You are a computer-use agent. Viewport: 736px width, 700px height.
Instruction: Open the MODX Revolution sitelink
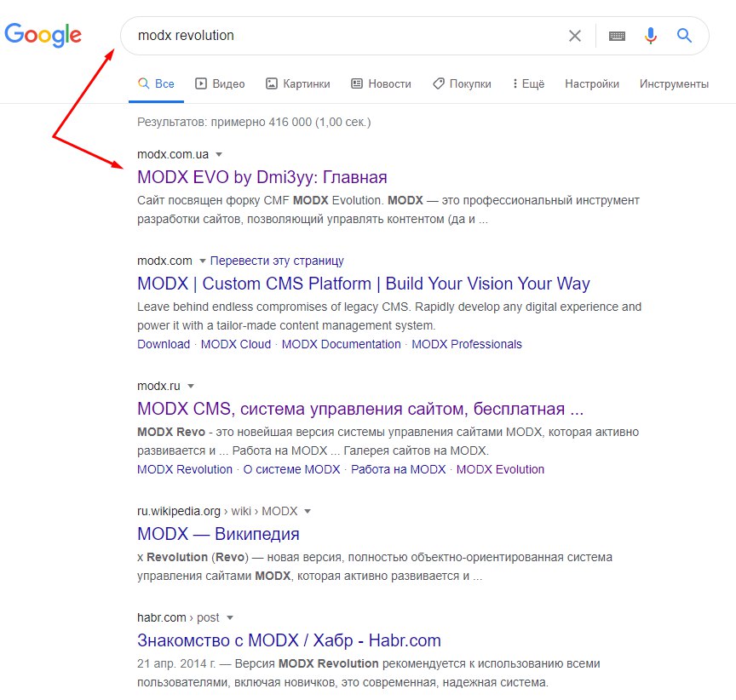tap(185, 469)
